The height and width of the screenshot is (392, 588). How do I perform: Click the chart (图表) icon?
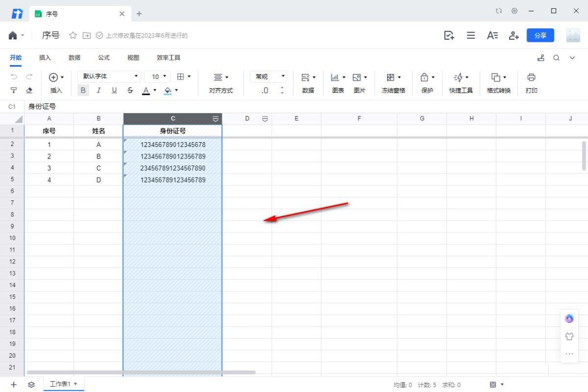point(335,77)
